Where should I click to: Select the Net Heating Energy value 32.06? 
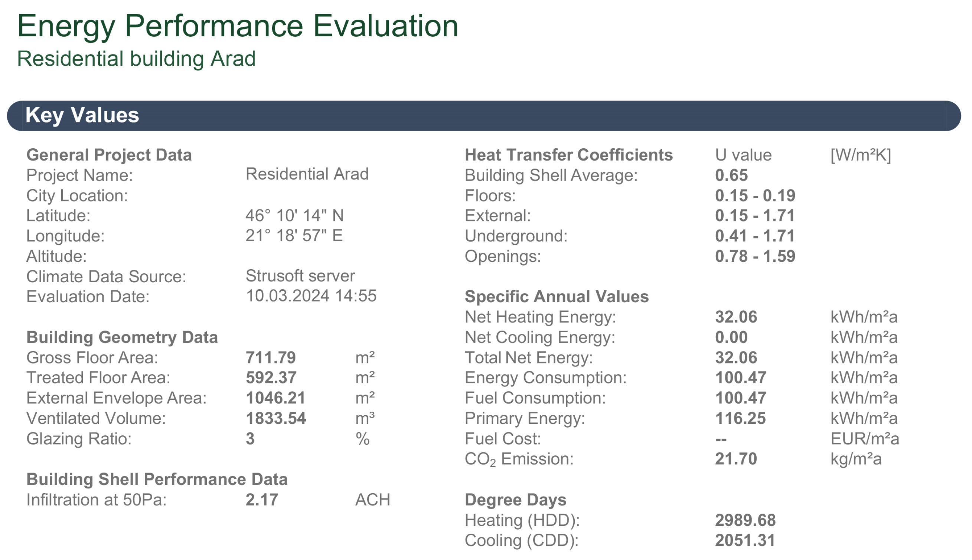[736, 317]
